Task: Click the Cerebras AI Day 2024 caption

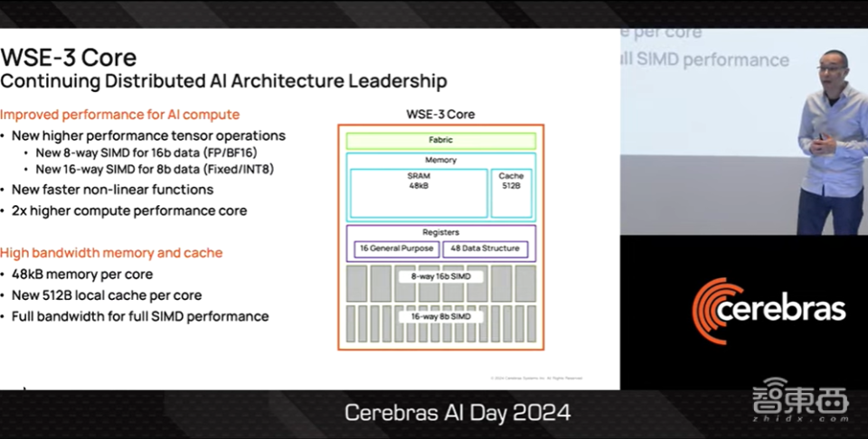Action: point(458,413)
